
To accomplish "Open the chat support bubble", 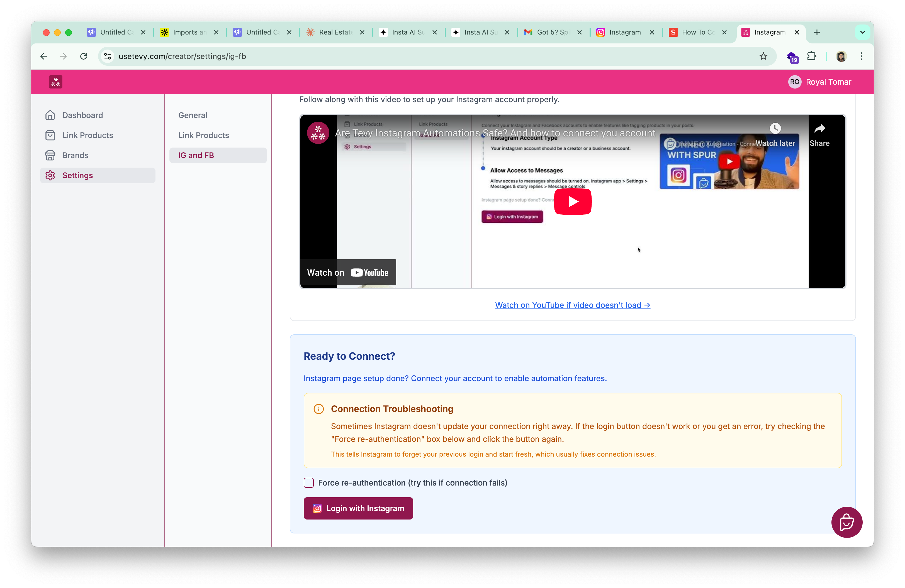I will [x=847, y=522].
